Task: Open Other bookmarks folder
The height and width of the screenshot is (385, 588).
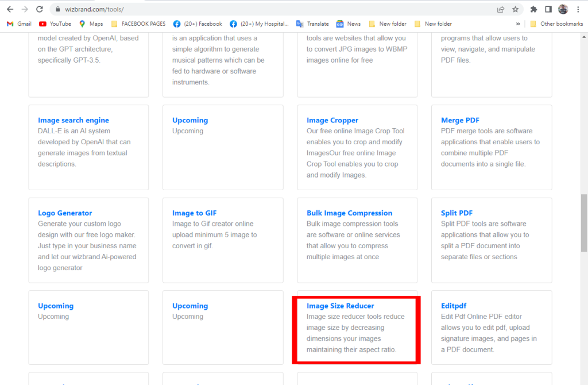Action: [x=556, y=24]
